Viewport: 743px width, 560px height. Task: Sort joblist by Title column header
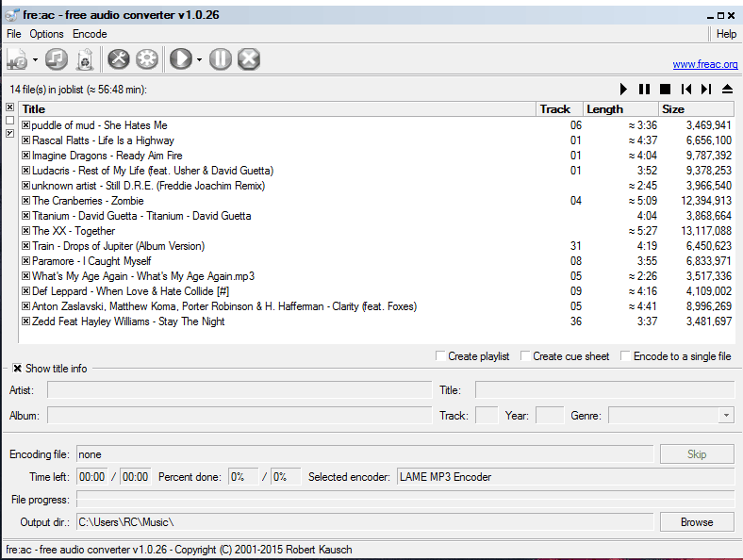pyautogui.click(x=277, y=109)
